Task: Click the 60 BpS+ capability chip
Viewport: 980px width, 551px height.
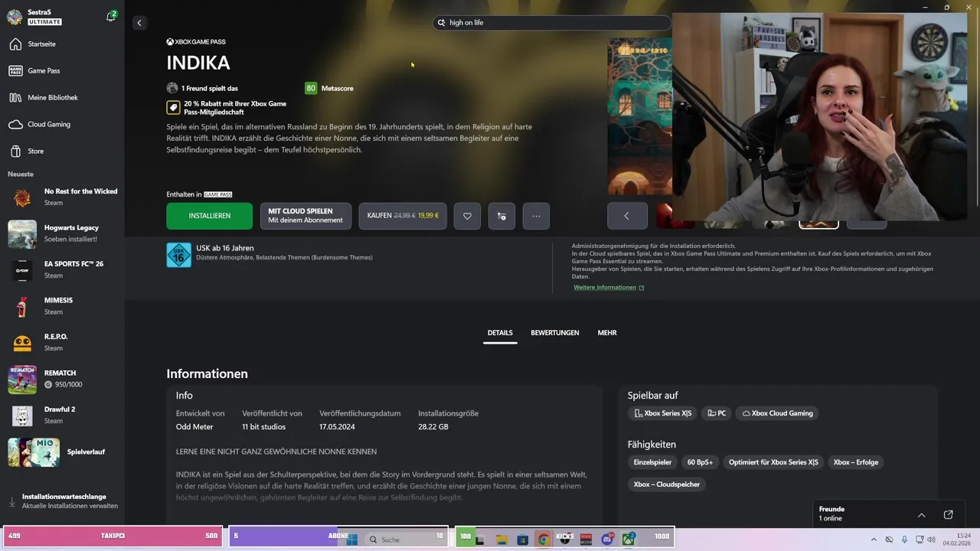Action: (x=700, y=462)
